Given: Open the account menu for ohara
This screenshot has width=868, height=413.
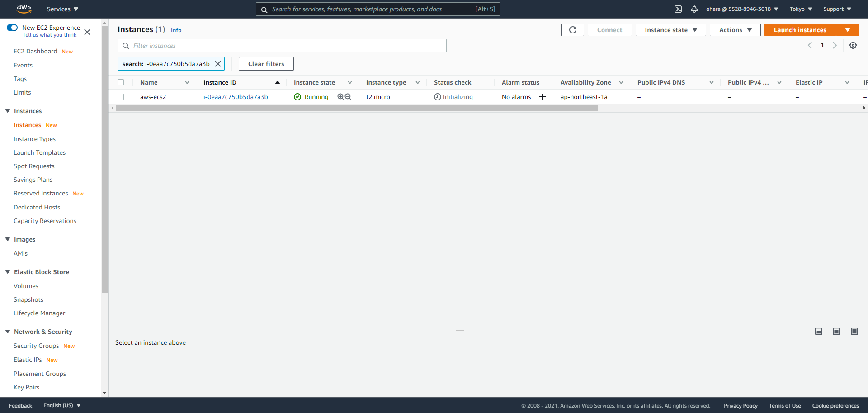Looking at the screenshot, I should (x=742, y=9).
